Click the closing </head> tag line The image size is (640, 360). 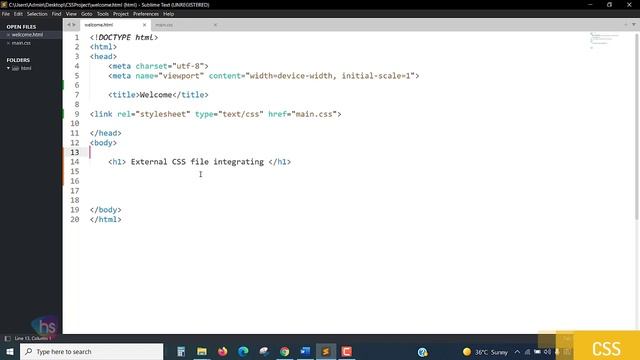(x=106, y=133)
